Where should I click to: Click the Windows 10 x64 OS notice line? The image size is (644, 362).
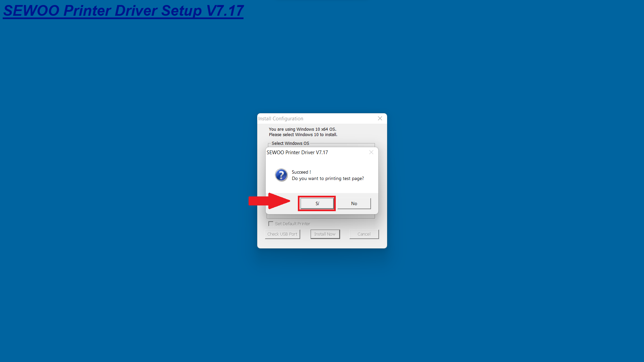point(303,129)
